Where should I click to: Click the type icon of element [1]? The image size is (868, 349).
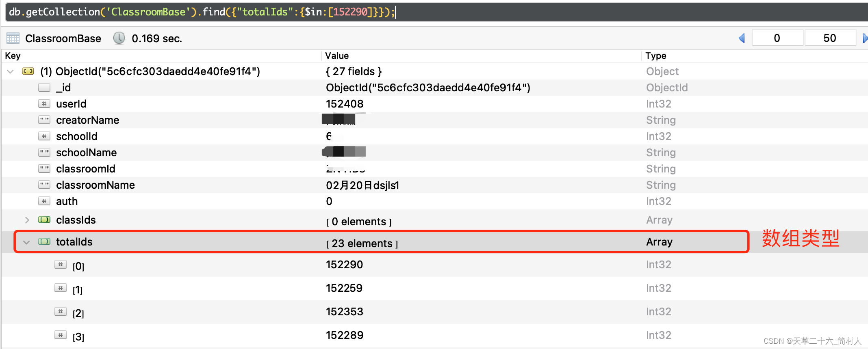pos(61,288)
